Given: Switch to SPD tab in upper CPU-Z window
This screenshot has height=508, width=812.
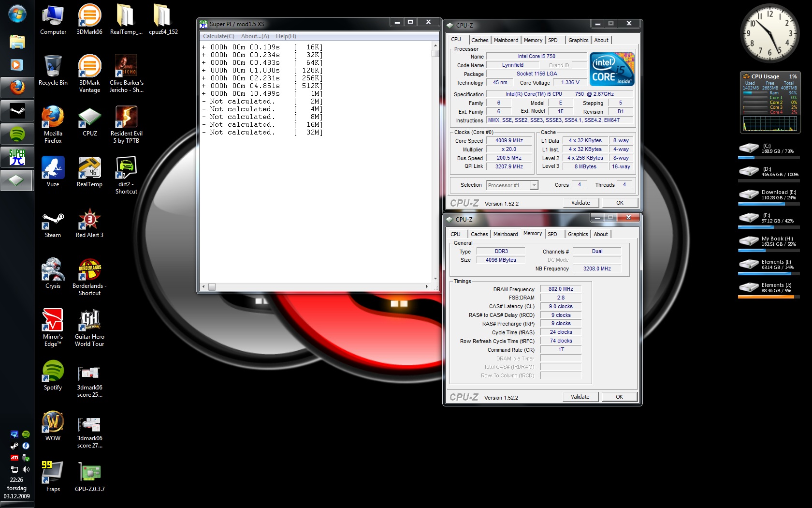Looking at the screenshot, I should pyautogui.click(x=553, y=40).
